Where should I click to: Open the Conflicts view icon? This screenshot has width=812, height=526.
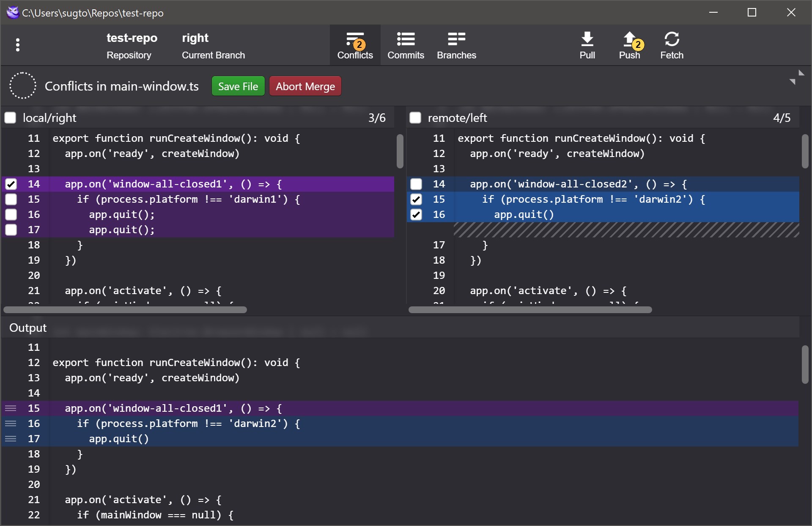[355, 39]
